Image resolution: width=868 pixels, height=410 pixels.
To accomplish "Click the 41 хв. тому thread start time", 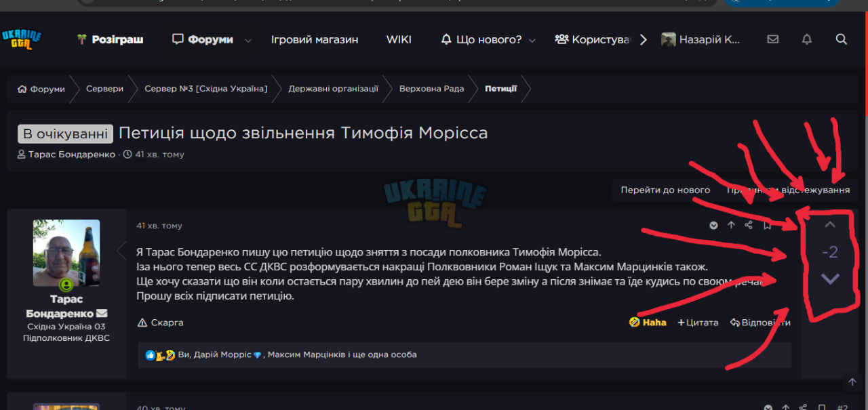I will [x=159, y=155].
